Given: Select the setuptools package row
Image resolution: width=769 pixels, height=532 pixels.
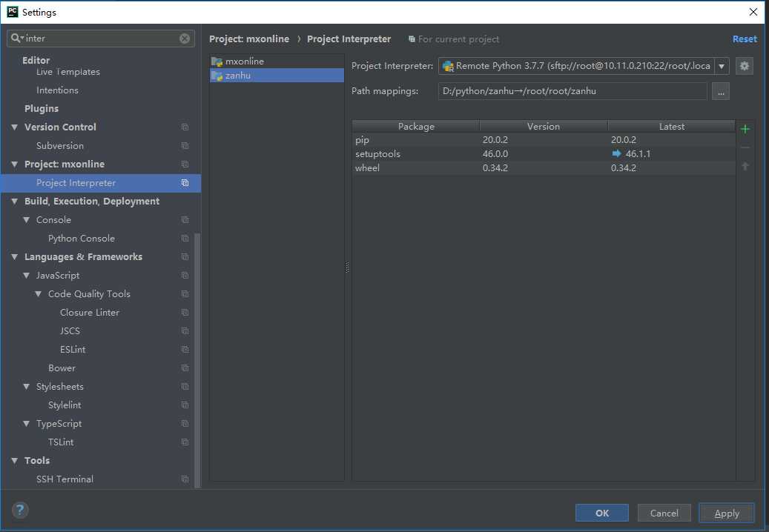Looking at the screenshot, I should pyautogui.click(x=544, y=154).
